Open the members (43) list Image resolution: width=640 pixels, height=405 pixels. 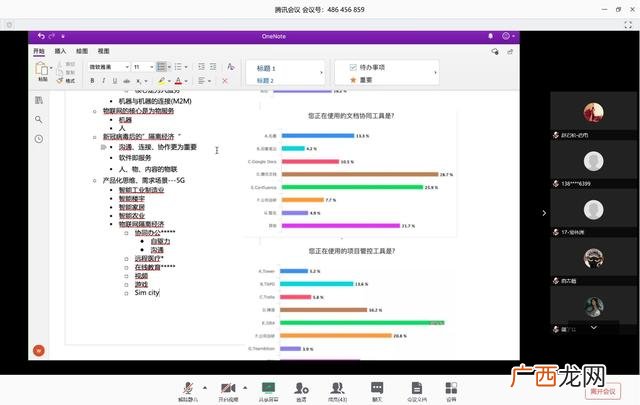point(338,392)
